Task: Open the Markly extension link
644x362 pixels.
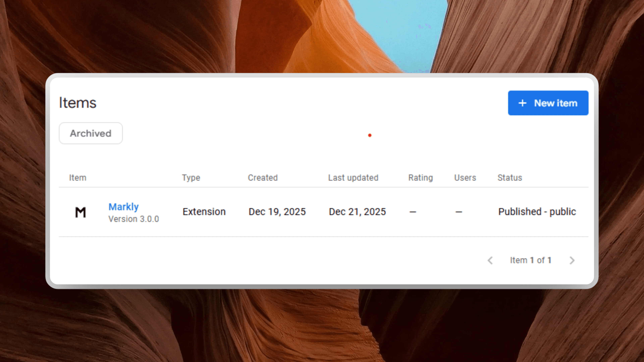Action: [123, 207]
